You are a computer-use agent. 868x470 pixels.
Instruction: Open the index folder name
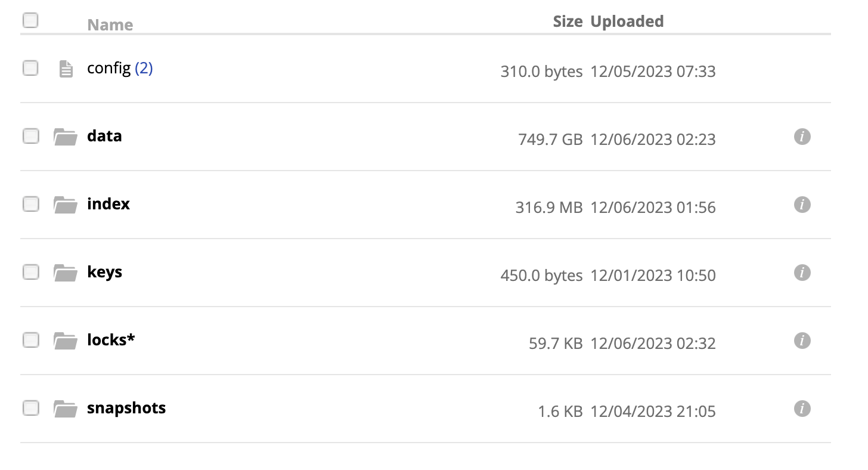coord(108,204)
